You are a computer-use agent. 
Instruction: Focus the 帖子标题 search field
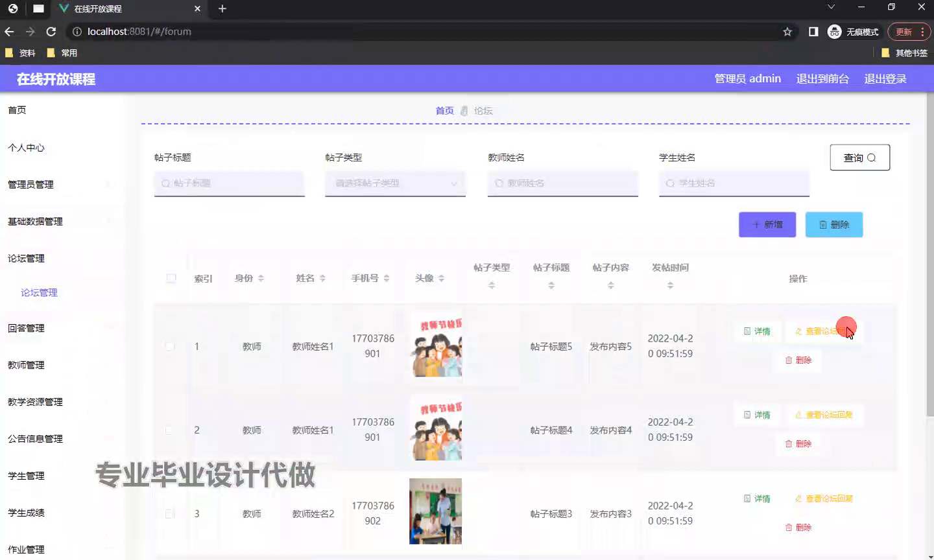230,183
